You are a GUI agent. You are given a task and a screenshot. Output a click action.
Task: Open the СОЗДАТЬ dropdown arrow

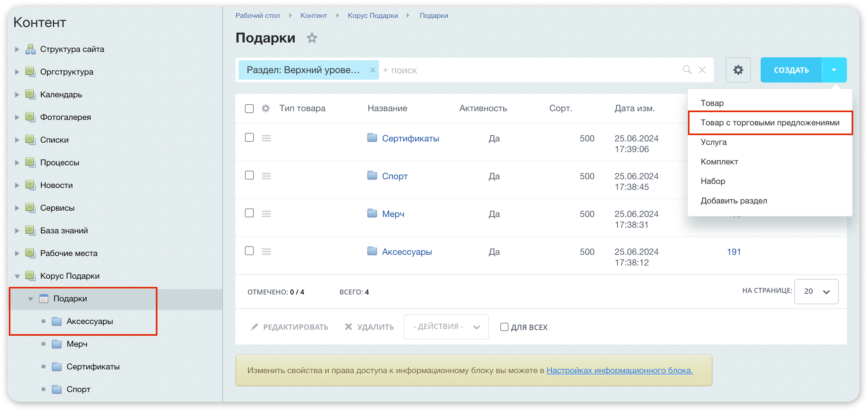(x=834, y=70)
